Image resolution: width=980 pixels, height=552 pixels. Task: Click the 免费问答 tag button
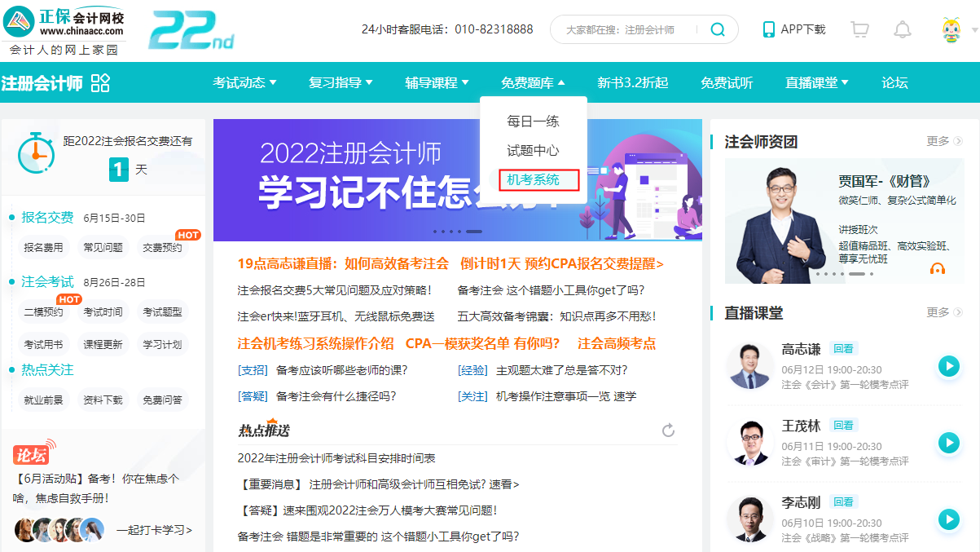pyautogui.click(x=162, y=400)
